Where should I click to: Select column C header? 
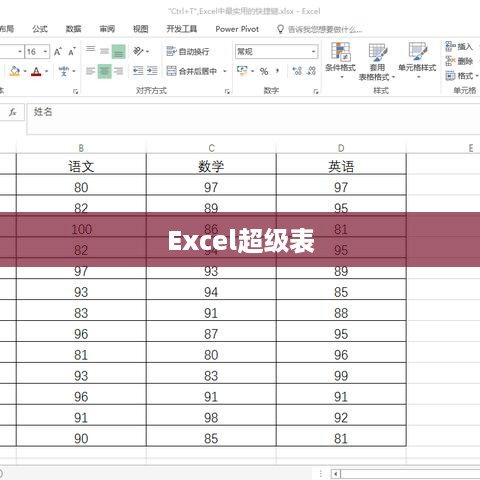click(x=211, y=148)
